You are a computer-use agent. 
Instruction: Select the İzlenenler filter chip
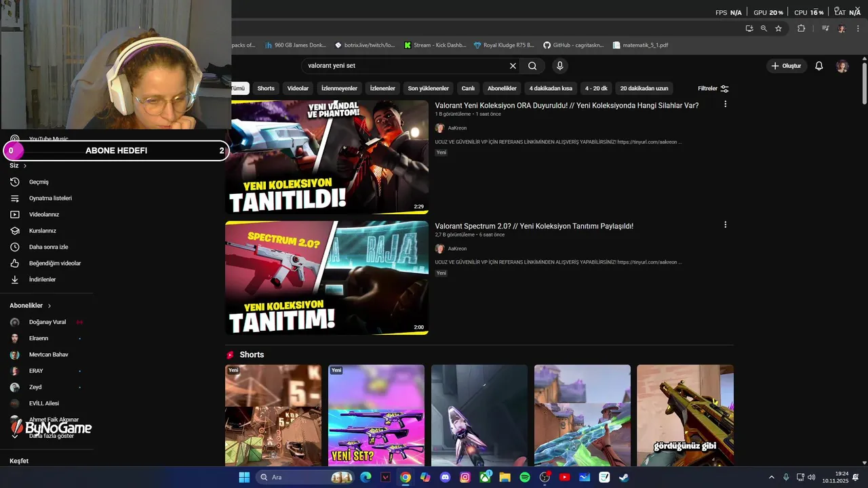[x=382, y=88]
